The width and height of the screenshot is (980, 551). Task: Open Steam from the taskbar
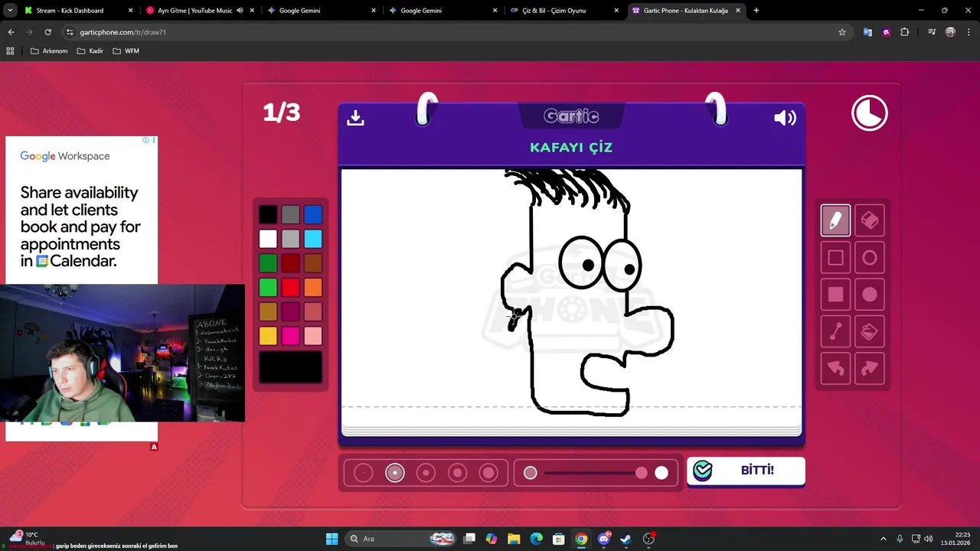(x=626, y=539)
